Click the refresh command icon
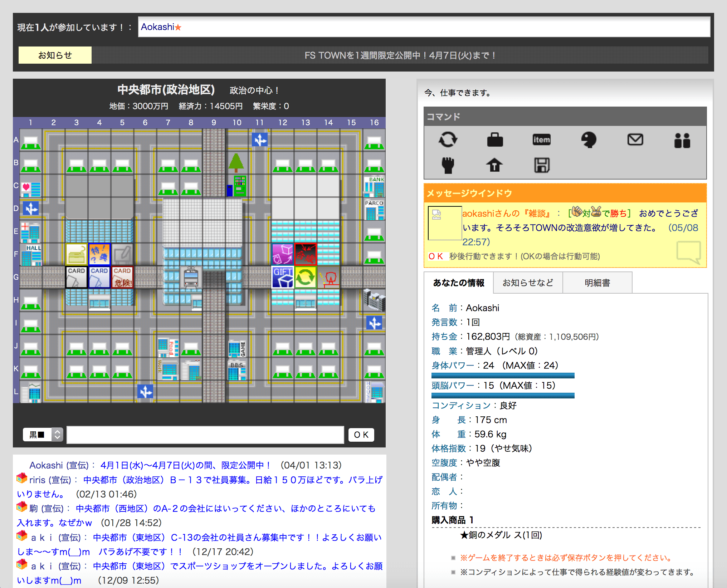This screenshot has height=588, width=727. click(448, 139)
